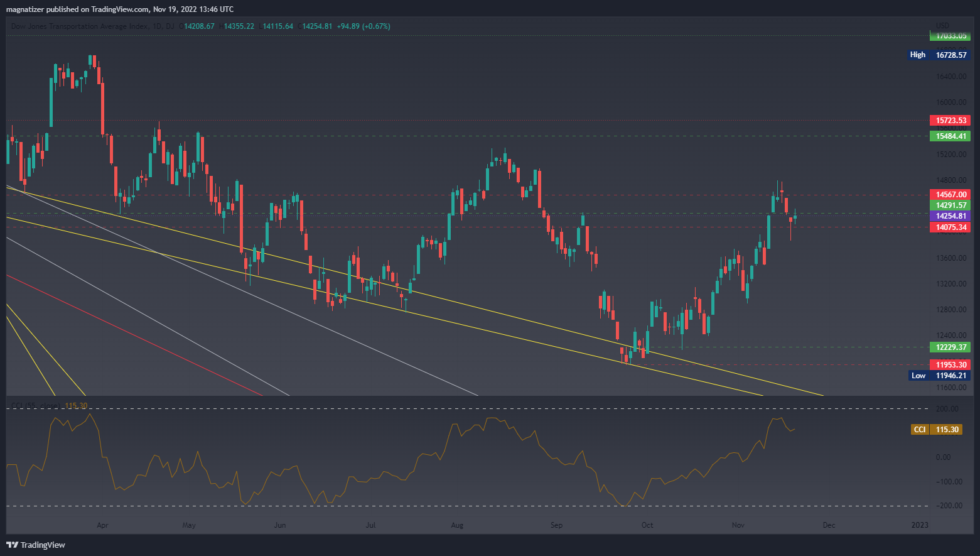The height and width of the screenshot is (556, 980).
Task: Click the red 11953.30 price level label
Action: 950,365
